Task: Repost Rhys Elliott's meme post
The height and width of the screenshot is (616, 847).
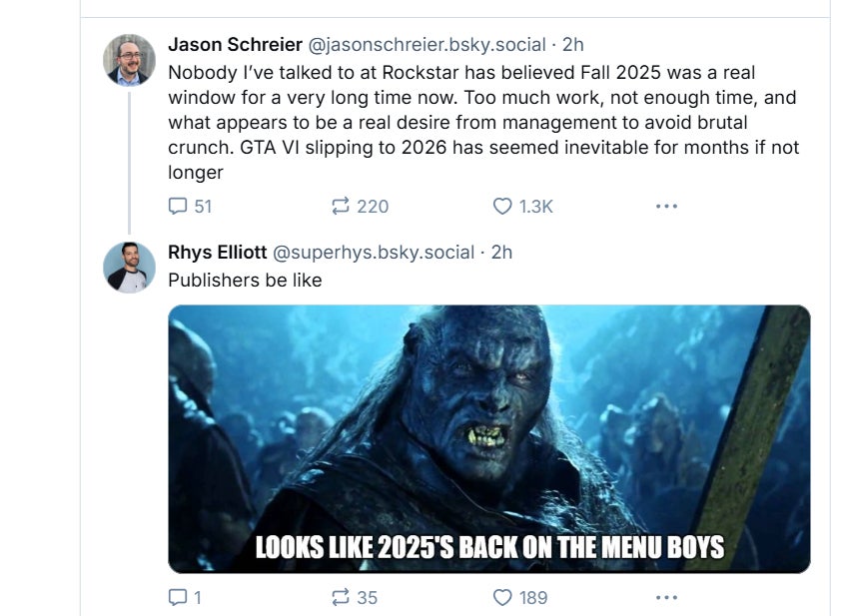Action: [341, 597]
